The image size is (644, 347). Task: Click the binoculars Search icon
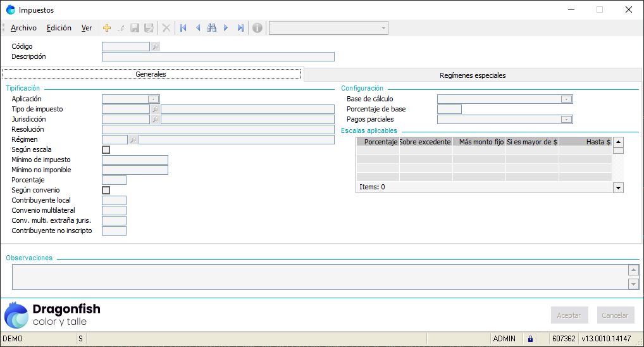(212, 28)
